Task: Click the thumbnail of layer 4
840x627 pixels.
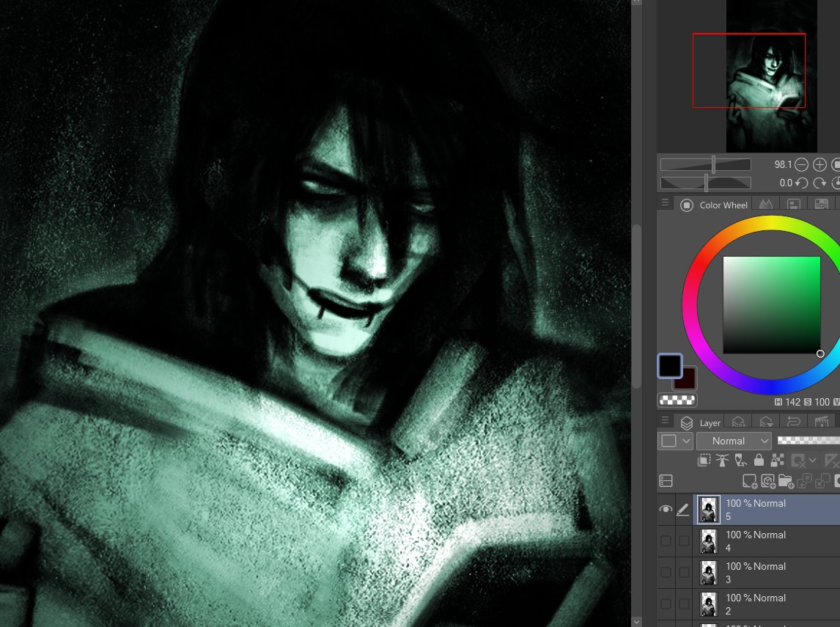Action: coord(709,540)
